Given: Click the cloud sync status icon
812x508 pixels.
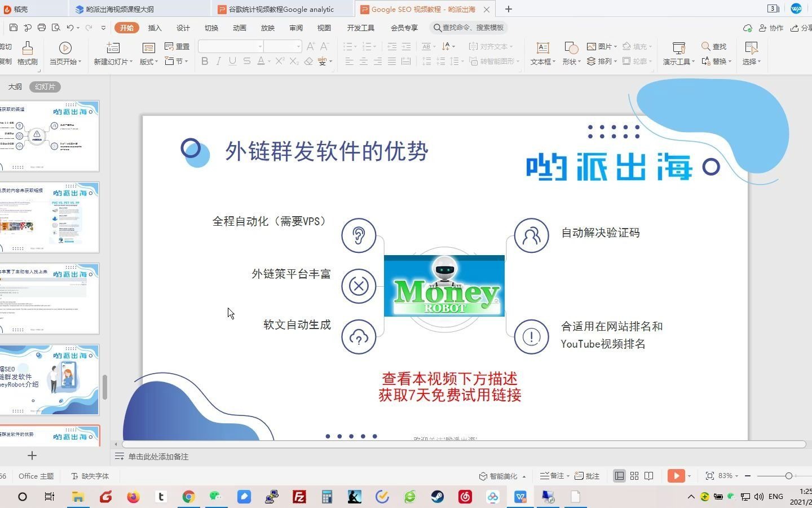Looking at the screenshot, I should 748,28.
